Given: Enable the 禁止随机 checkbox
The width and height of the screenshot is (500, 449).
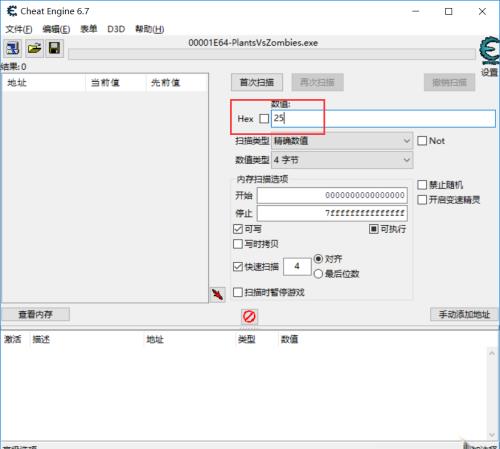Looking at the screenshot, I should (422, 185).
